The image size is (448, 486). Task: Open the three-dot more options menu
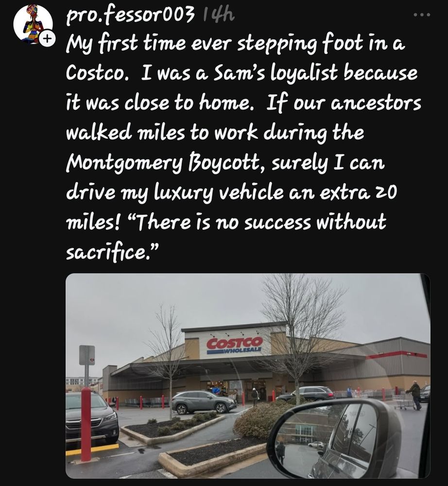[422, 15]
